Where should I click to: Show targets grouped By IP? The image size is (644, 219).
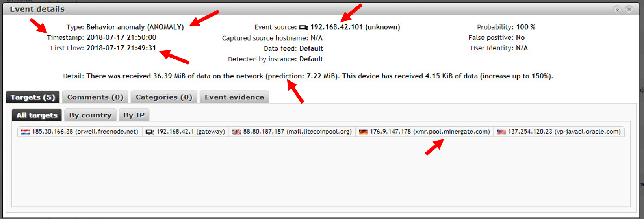coord(134,115)
